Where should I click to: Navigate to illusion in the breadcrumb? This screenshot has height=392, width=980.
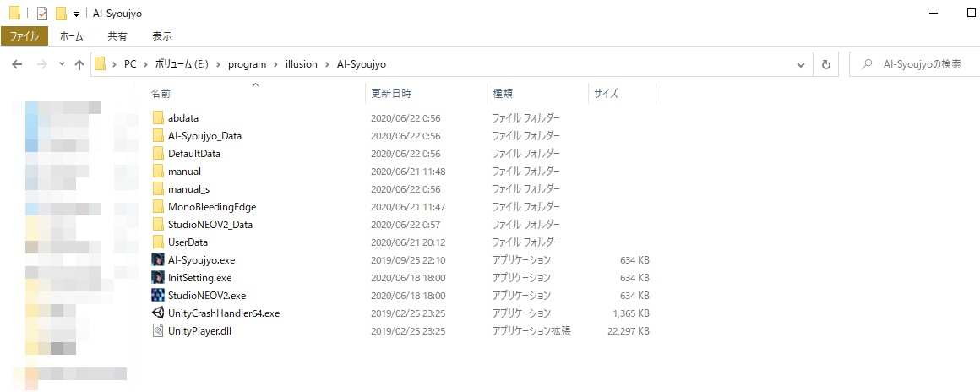click(301, 63)
